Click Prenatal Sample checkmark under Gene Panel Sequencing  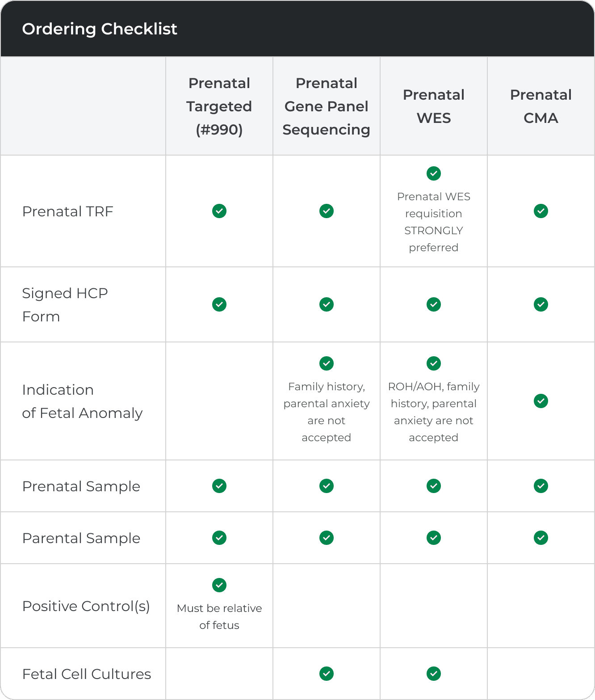tap(327, 486)
